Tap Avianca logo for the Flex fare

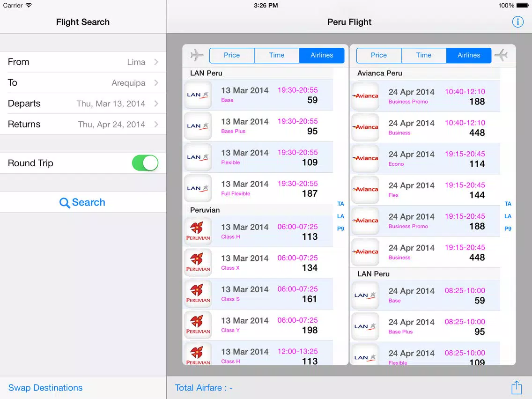[x=365, y=190]
